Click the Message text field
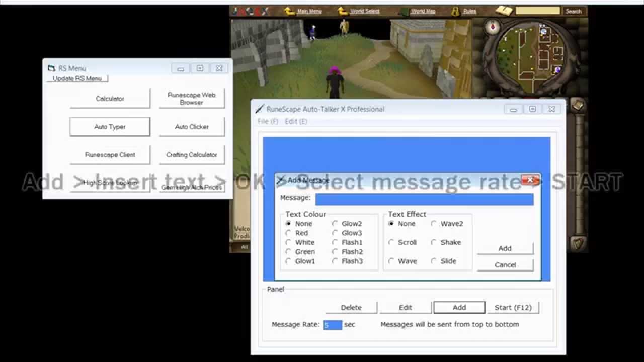644x362 pixels. click(x=424, y=199)
